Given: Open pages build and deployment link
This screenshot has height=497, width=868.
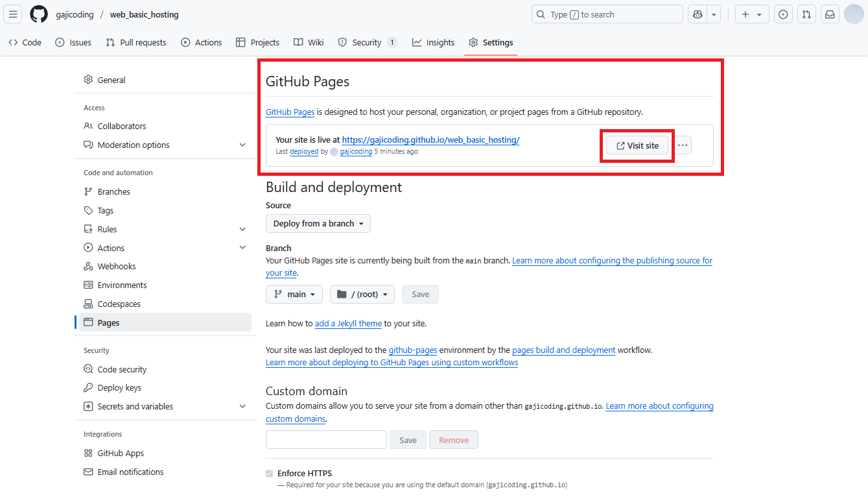Looking at the screenshot, I should (563, 350).
